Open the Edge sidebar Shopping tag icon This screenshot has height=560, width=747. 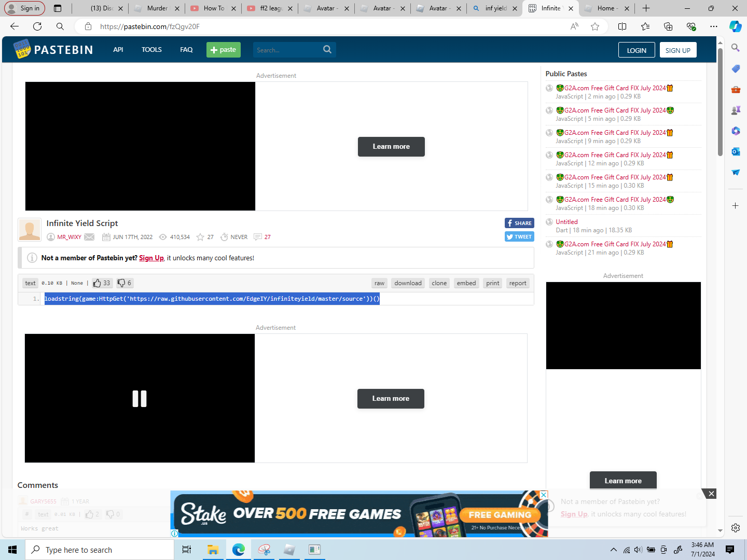coord(736,68)
